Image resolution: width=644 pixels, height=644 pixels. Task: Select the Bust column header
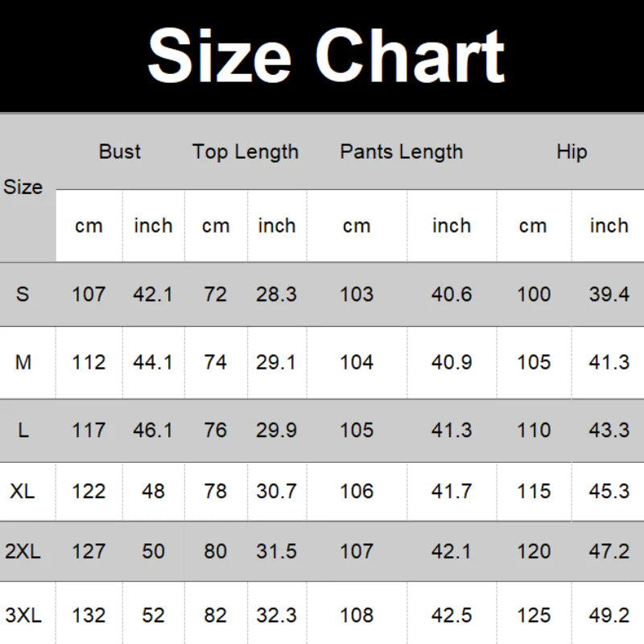point(120,151)
